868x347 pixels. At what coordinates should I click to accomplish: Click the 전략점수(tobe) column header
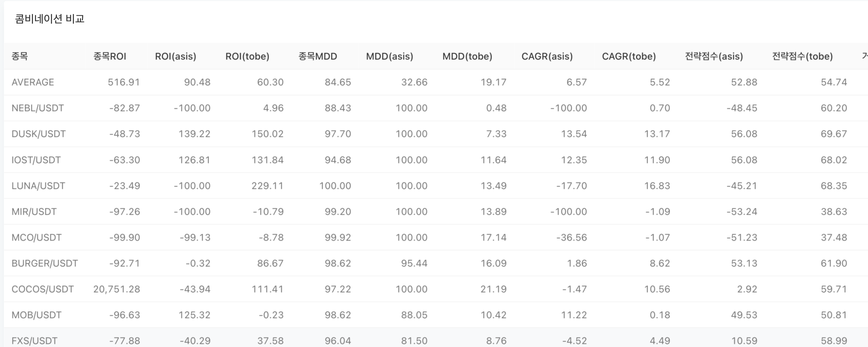click(x=802, y=56)
